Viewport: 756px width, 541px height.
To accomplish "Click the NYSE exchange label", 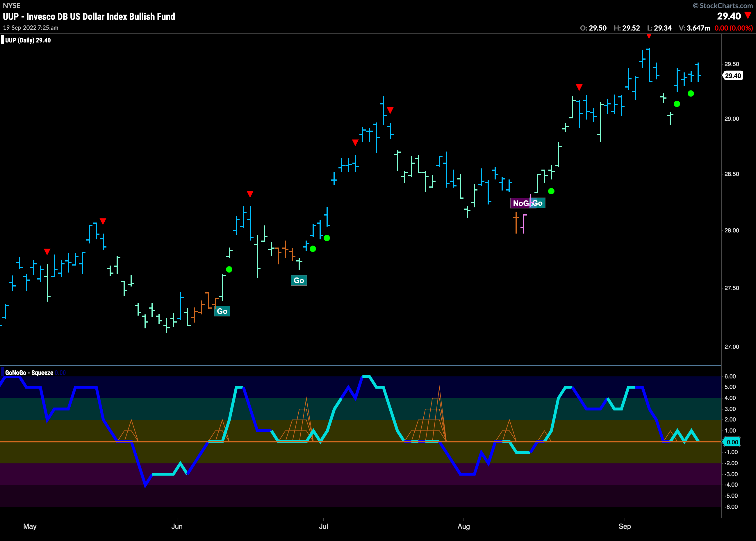I will pos(12,6).
